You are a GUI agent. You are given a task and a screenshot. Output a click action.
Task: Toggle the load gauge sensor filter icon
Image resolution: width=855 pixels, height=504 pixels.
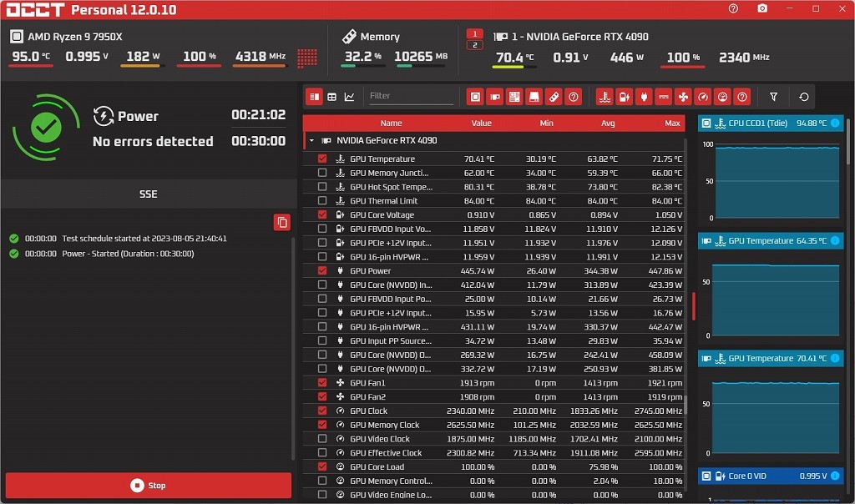[722, 97]
